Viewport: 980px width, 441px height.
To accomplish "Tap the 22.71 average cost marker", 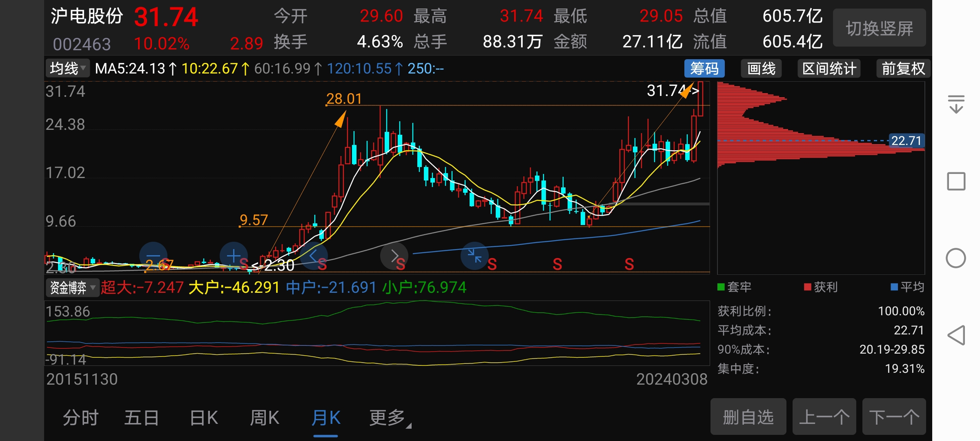I will pyautogui.click(x=906, y=141).
